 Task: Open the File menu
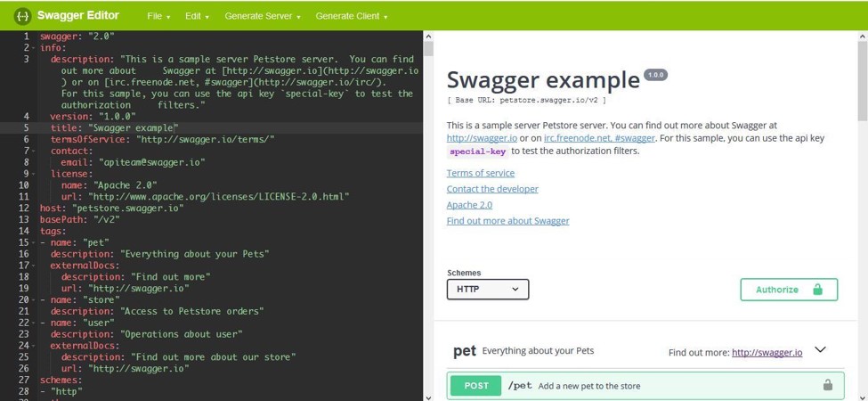coord(158,16)
